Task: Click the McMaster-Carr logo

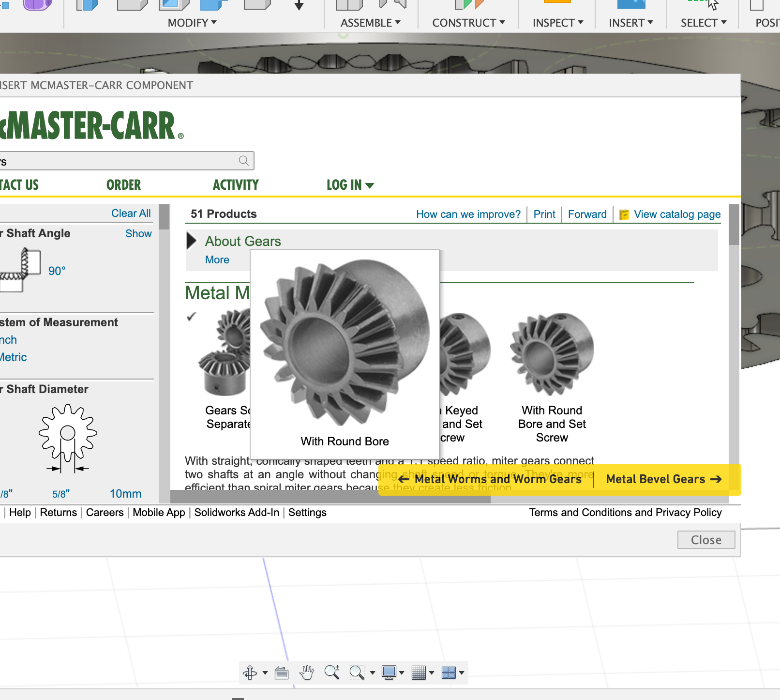Action: point(92,126)
